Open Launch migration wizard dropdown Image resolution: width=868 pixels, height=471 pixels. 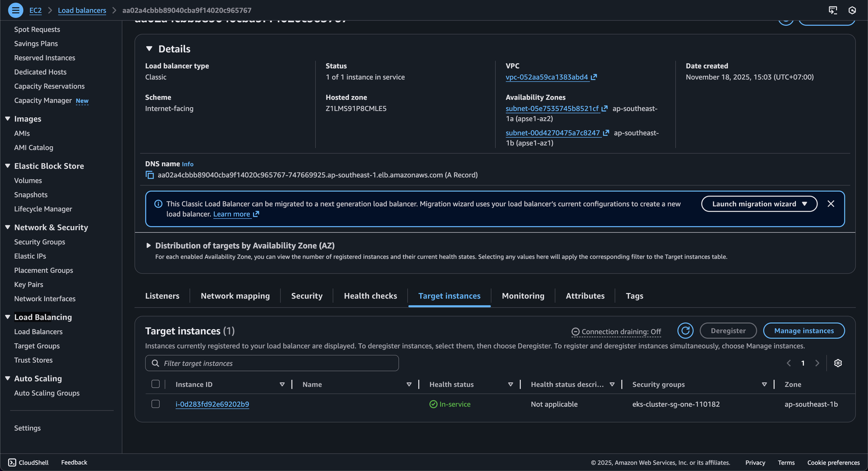click(759, 204)
